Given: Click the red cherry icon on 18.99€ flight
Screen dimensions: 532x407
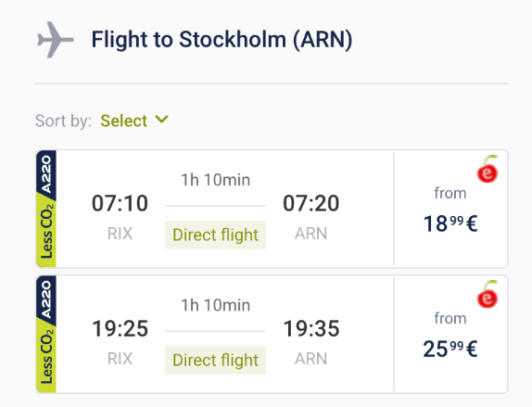Looking at the screenshot, I should point(488,169).
